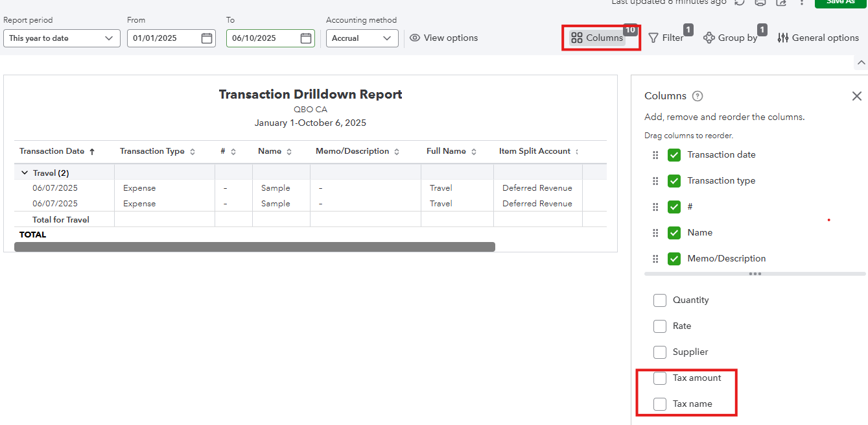The image size is (868, 425).
Task: Click sort icon on # header
Action: pos(233,151)
